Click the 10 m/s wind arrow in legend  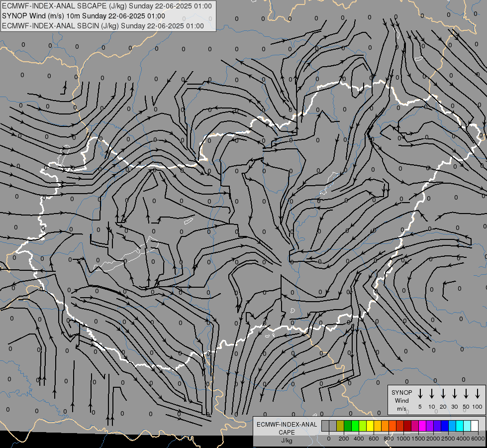click(x=431, y=393)
